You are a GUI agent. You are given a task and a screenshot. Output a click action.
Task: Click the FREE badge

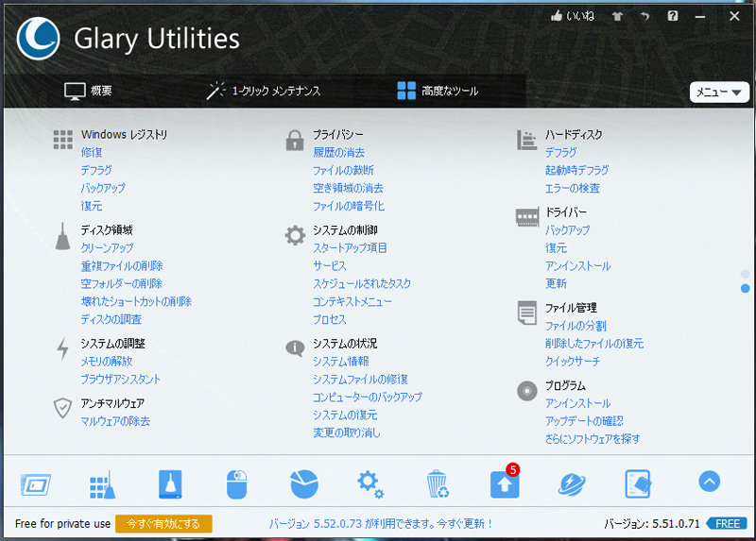pos(727,524)
